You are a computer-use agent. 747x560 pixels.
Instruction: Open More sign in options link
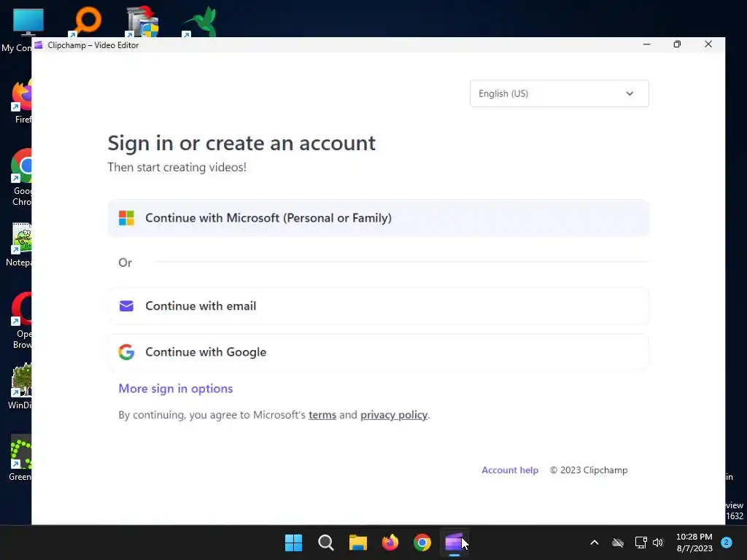coord(175,389)
